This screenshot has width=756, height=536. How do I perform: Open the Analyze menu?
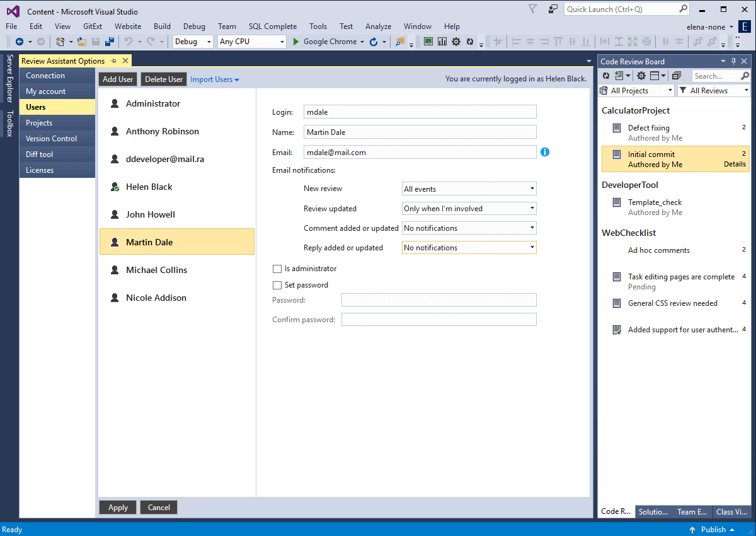(378, 26)
